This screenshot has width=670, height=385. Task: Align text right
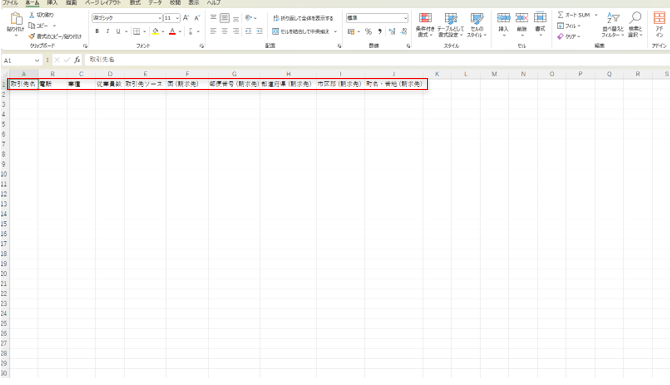point(235,31)
